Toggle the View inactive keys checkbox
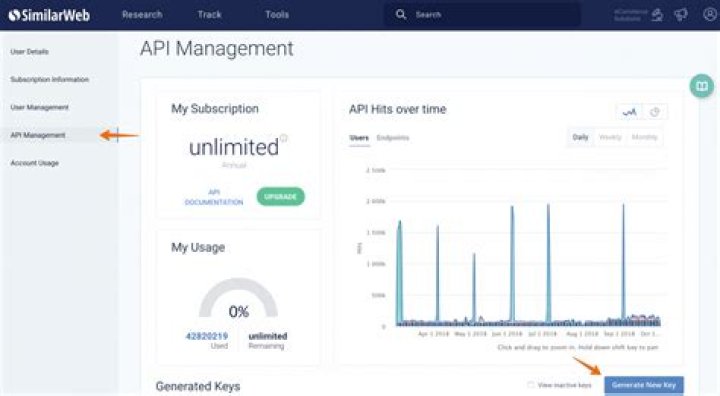 pyautogui.click(x=530, y=385)
